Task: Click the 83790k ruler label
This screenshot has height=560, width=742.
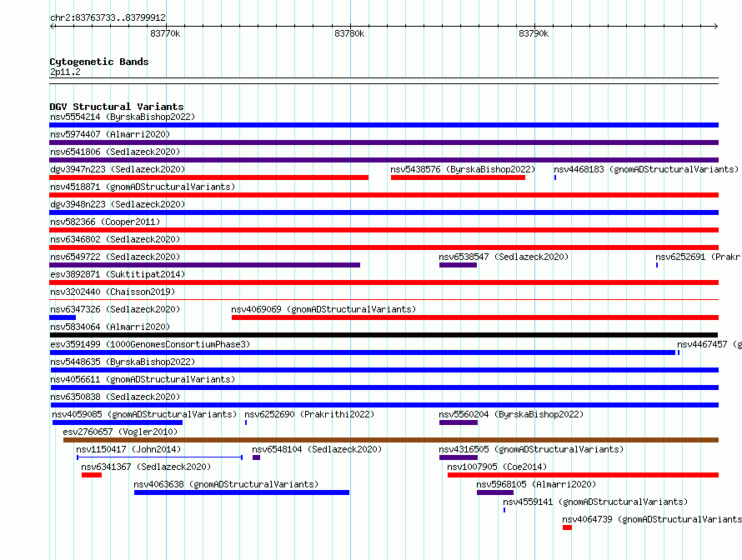Action: click(534, 33)
